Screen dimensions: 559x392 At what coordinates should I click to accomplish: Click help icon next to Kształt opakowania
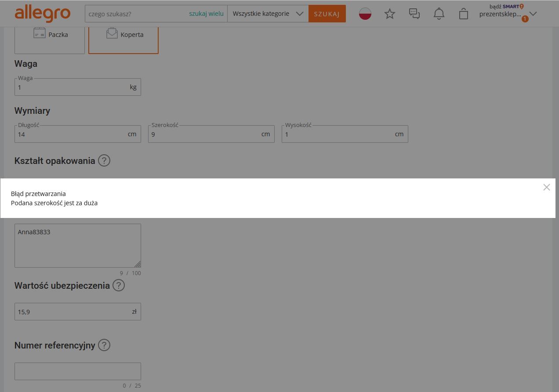(104, 160)
